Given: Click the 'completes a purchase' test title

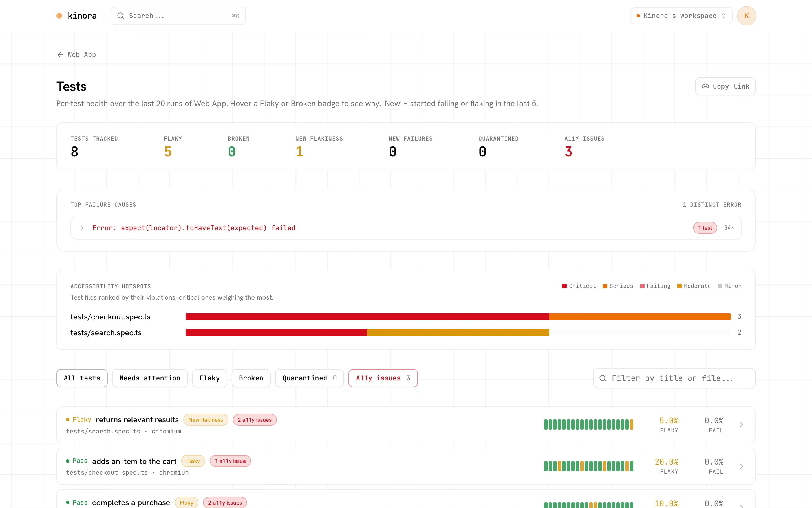Looking at the screenshot, I should 131,503.
